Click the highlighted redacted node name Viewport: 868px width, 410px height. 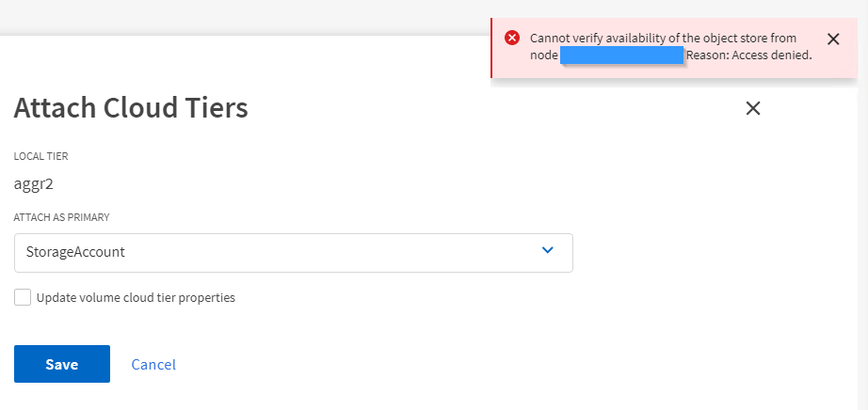click(621, 55)
